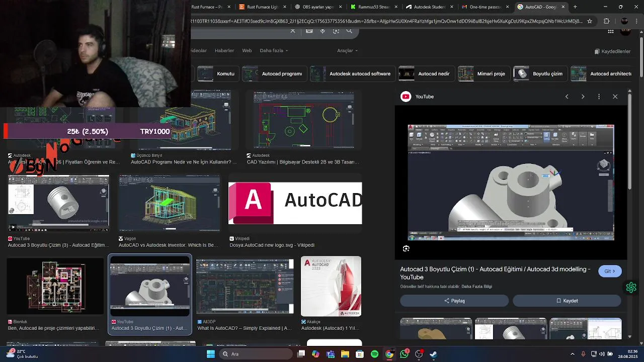Open the Autodesk AutoCAD 2022 box image from Akakçe
Viewport: 644px width, 362px height.
(331, 286)
